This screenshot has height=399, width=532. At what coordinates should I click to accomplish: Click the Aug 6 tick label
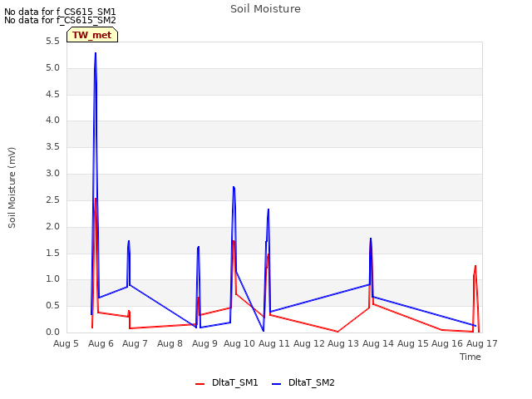tap(101, 343)
